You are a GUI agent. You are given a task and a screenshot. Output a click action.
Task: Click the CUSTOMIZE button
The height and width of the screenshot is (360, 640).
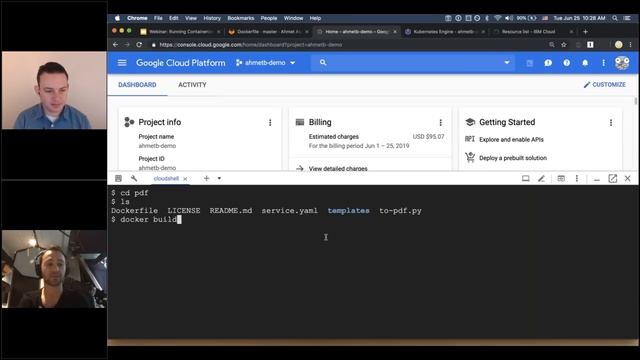point(604,84)
